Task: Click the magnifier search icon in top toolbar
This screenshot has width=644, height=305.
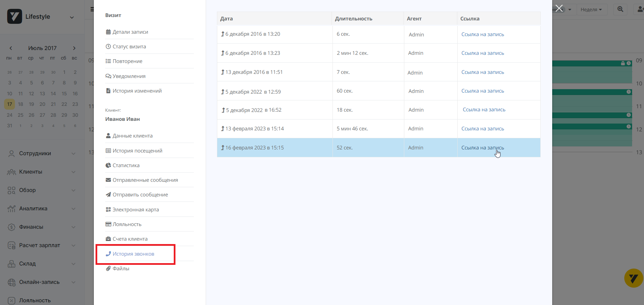Action: coord(620,10)
